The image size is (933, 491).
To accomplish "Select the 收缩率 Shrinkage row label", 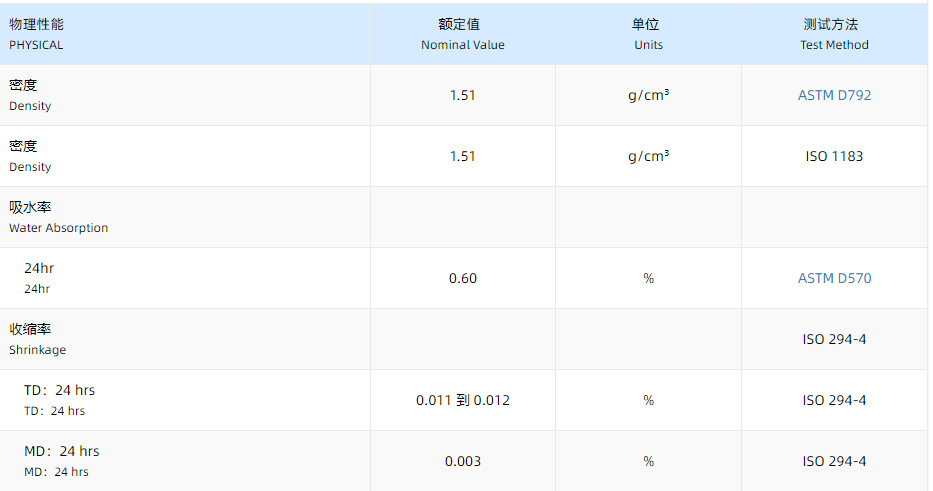I will pyautogui.click(x=38, y=339).
